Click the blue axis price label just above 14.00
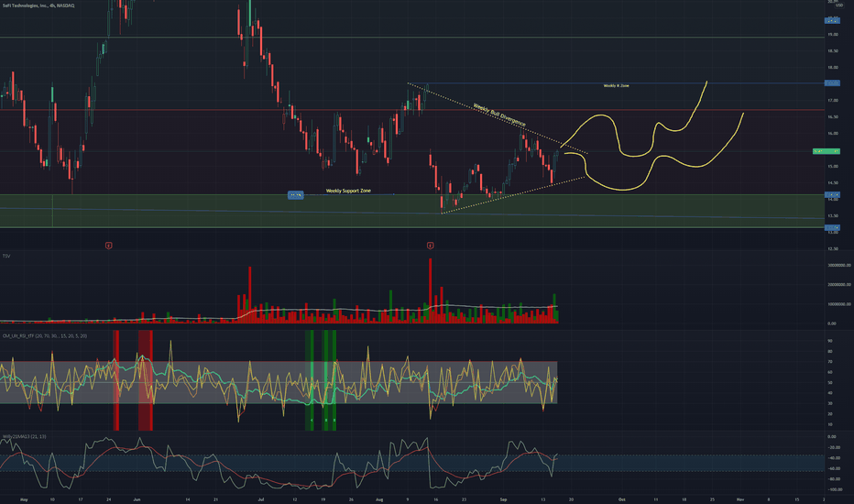The image size is (854, 504). click(x=832, y=194)
